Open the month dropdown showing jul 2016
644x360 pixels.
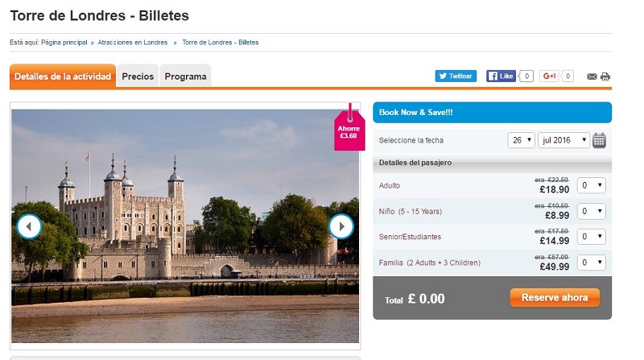point(564,140)
